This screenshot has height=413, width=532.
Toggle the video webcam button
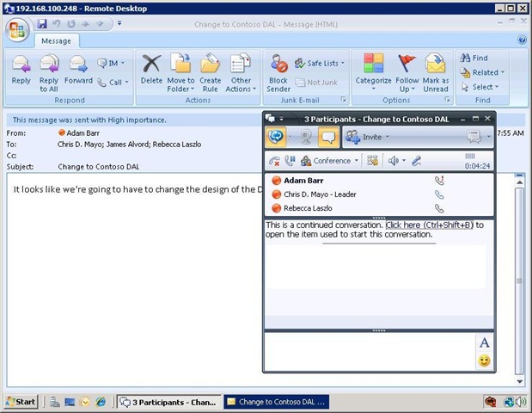pos(306,137)
